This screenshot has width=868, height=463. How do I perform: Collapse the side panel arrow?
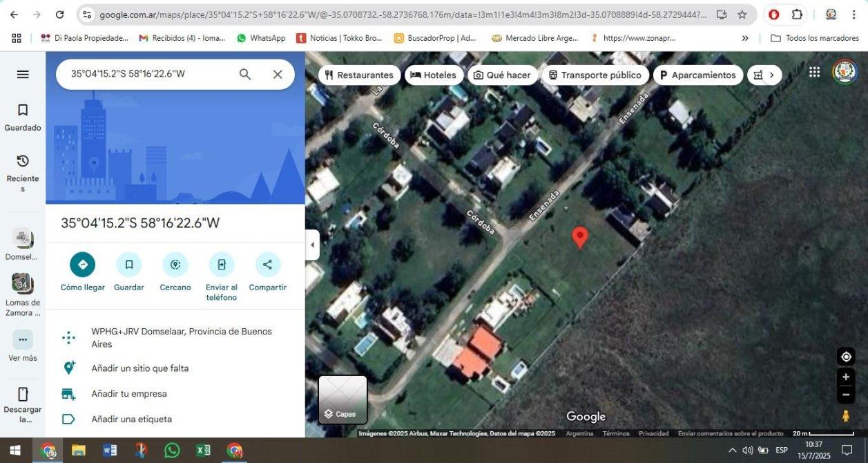[x=312, y=245]
